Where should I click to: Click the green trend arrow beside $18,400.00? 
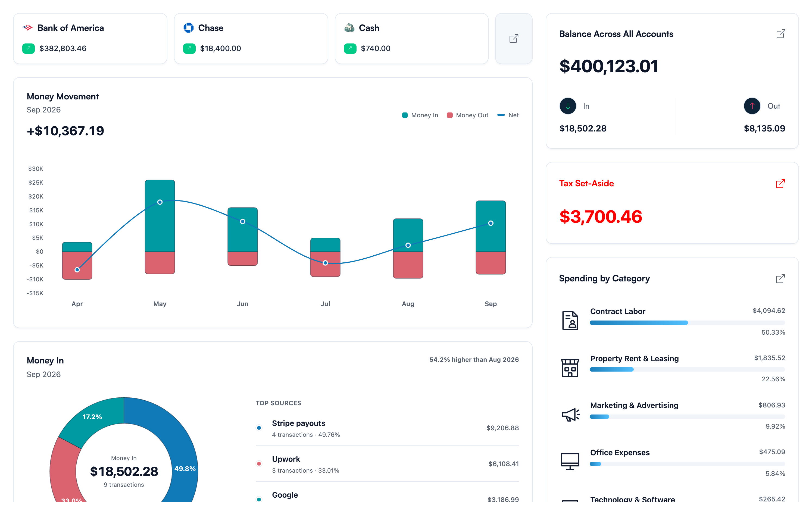tap(189, 49)
